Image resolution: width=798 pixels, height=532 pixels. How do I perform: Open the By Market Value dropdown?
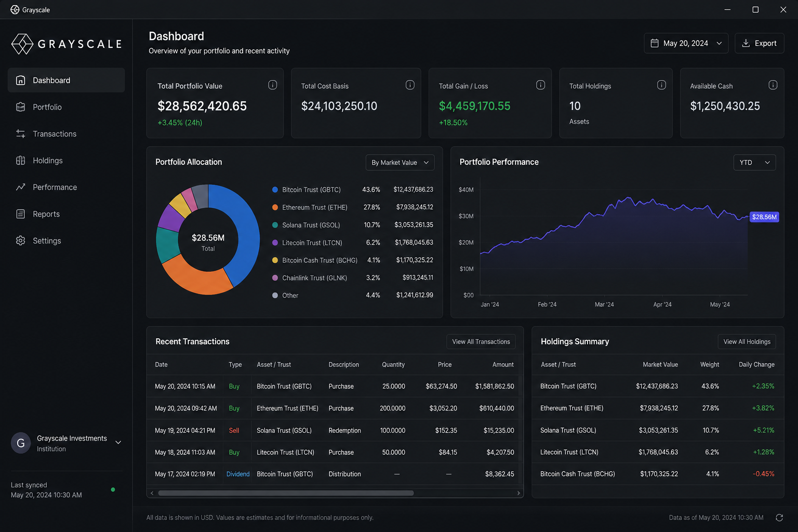pyautogui.click(x=400, y=163)
